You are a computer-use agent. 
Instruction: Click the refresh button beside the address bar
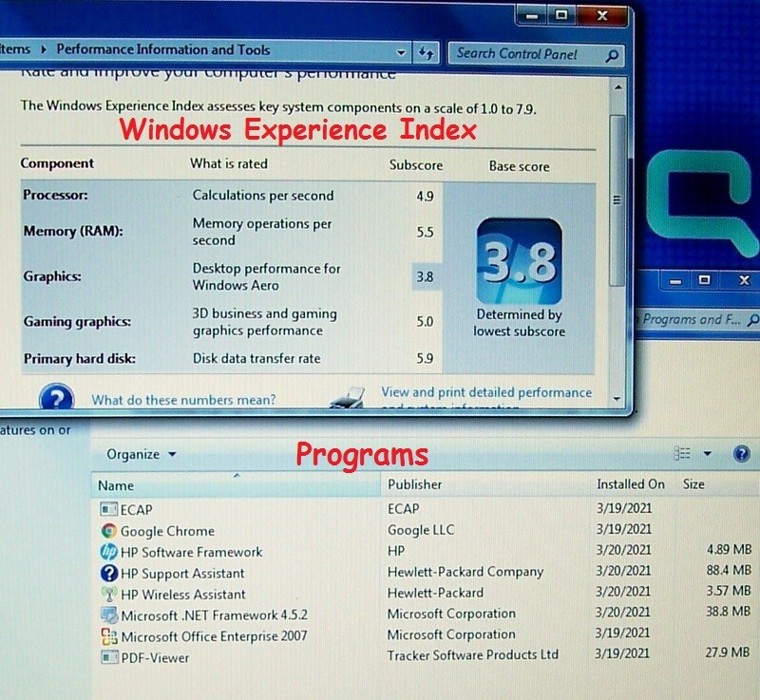[426, 52]
